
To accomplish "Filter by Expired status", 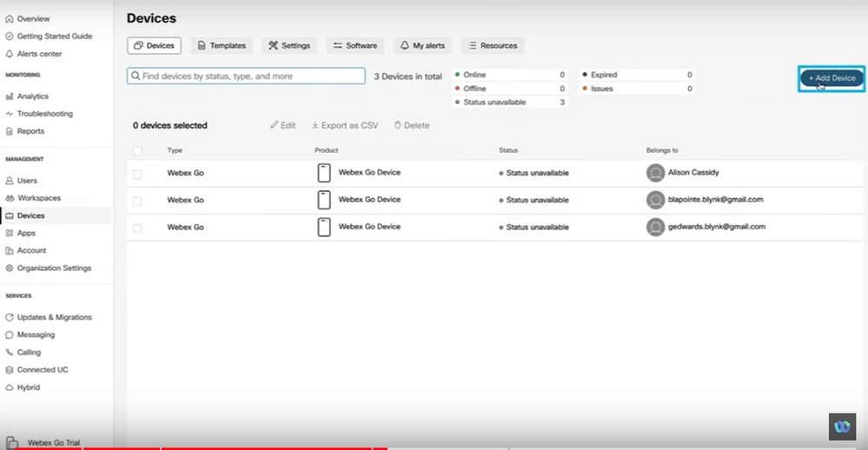I will pos(637,75).
